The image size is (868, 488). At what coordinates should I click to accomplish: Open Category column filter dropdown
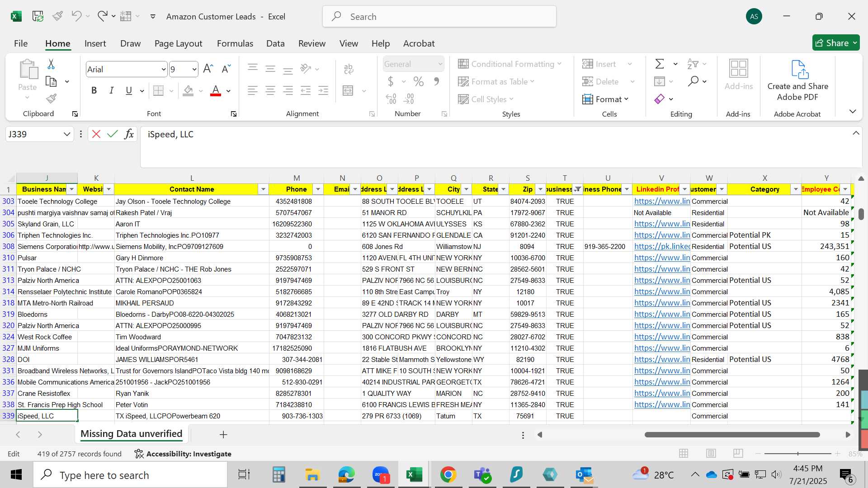coord(796,189)
